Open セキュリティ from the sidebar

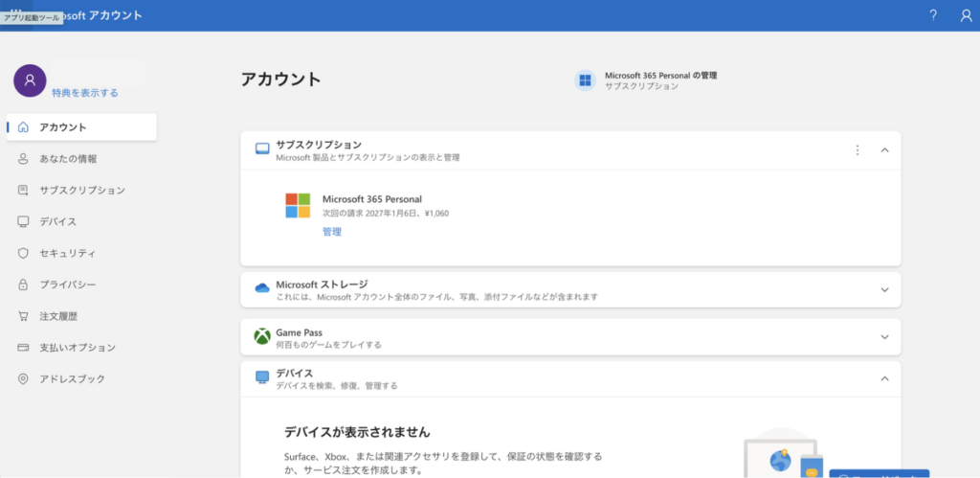point(67,253)
